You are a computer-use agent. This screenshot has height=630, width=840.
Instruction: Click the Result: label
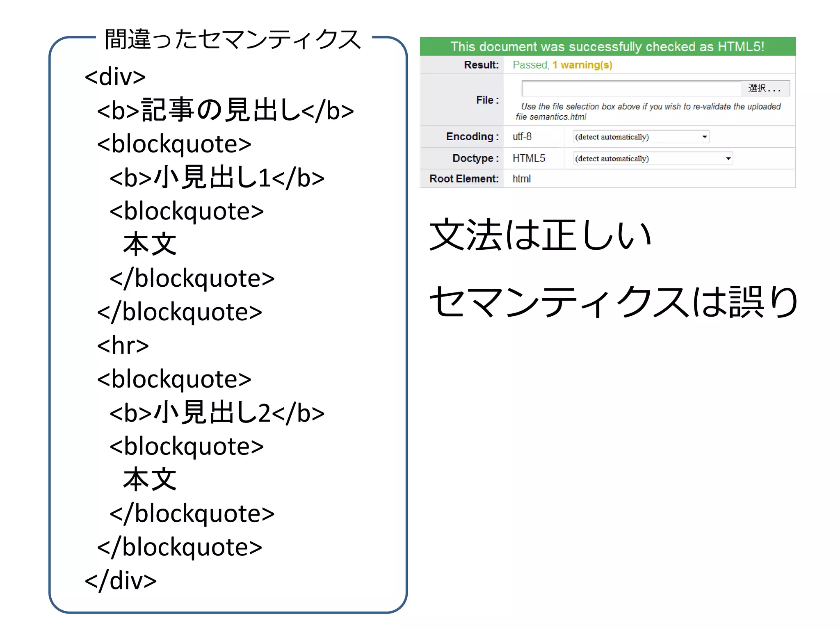(x=481, y=65)
